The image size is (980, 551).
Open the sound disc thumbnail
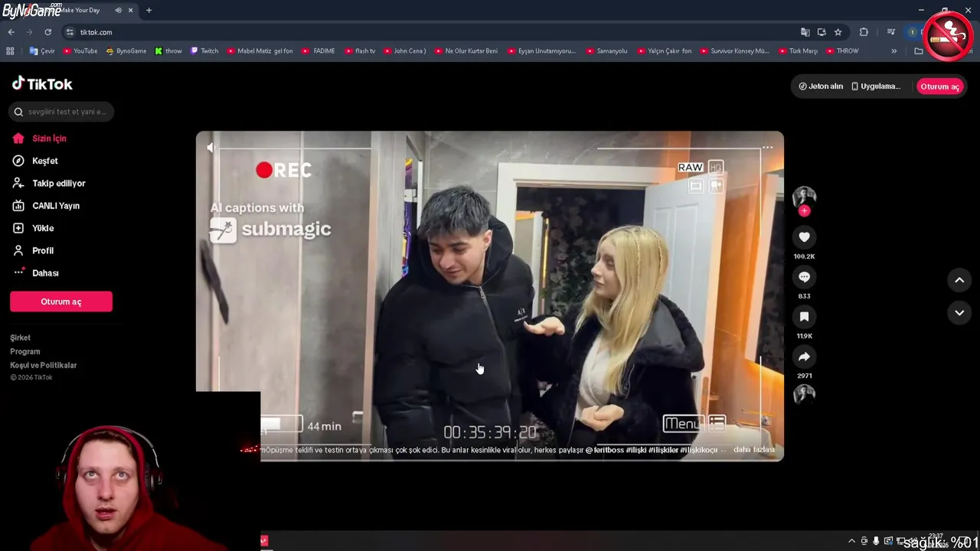[x=804, y=394]
